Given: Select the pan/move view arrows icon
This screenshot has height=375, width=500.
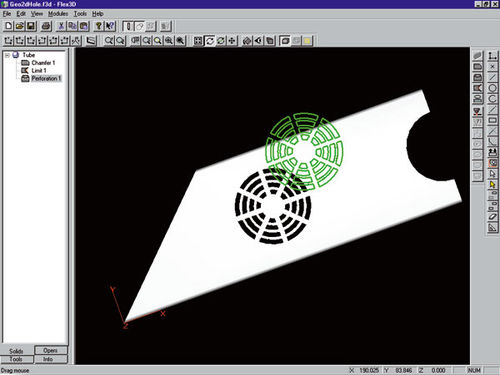Looking at the screenshot, I should click(x=232, y=41).
